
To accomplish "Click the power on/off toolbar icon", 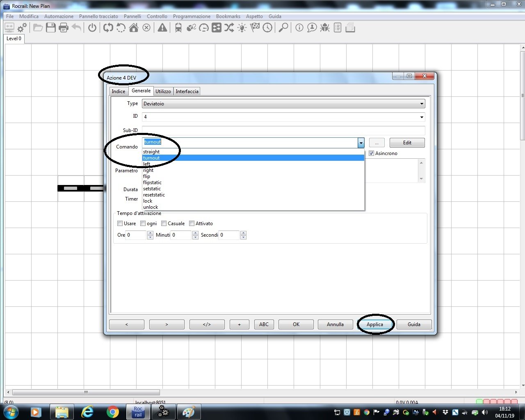I will 92,28.
